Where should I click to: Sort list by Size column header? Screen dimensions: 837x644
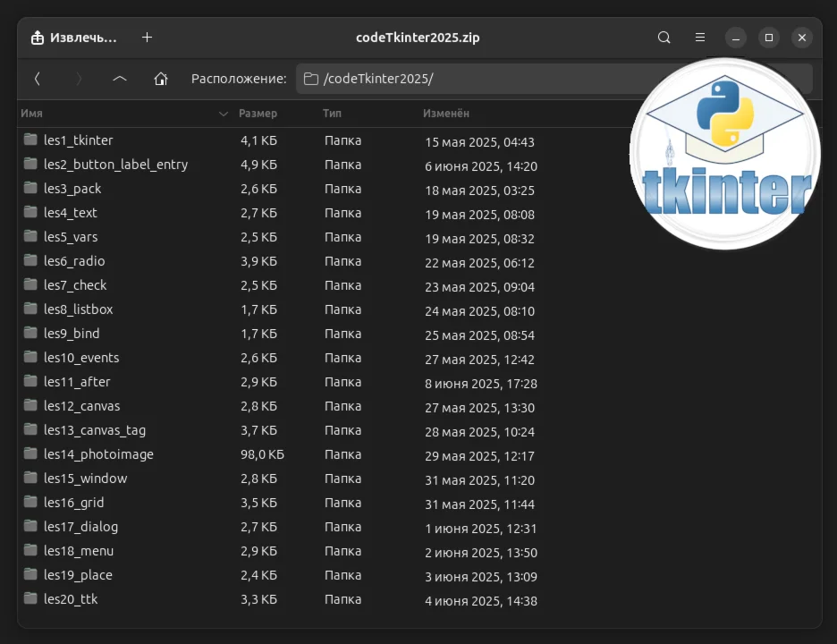(x=258, y=114)
